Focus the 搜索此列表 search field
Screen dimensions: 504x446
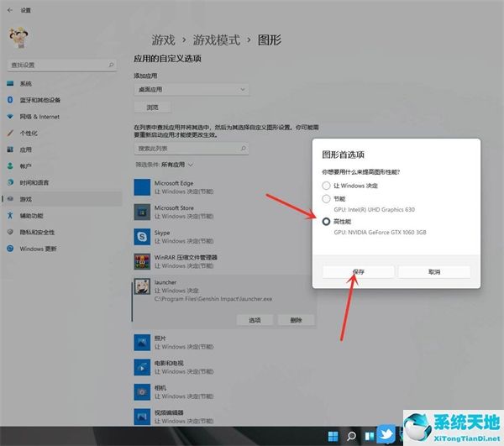point(192,149)
